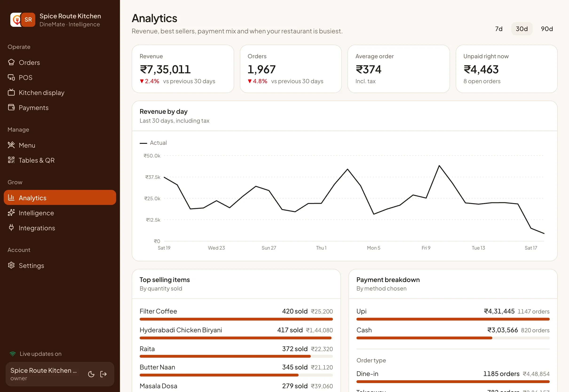Open the Settings label in the sidebar
569x392 pixels.
32,266
